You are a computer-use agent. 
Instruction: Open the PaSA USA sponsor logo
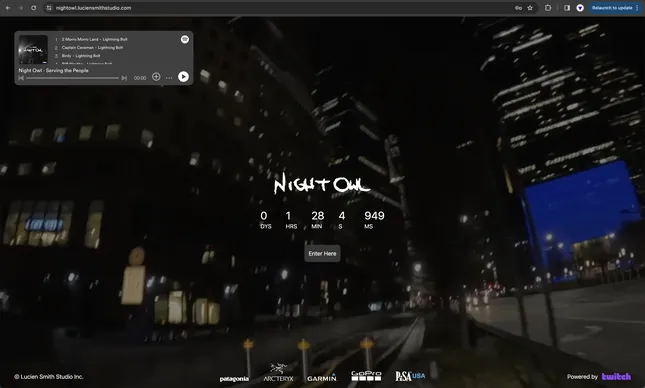point(410,376)
